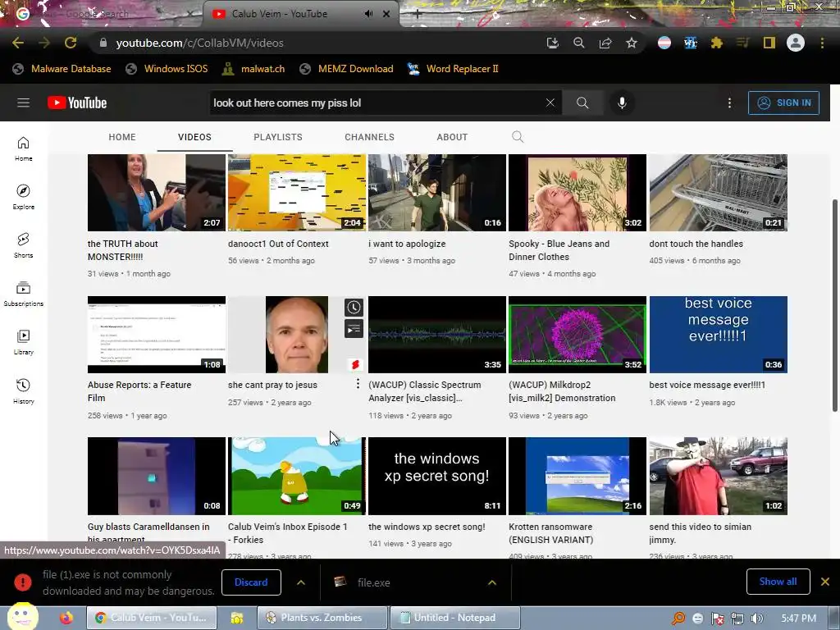Clear the YouTube search text with X
This screenshot has height=630, width=840.
pos(550,103)
